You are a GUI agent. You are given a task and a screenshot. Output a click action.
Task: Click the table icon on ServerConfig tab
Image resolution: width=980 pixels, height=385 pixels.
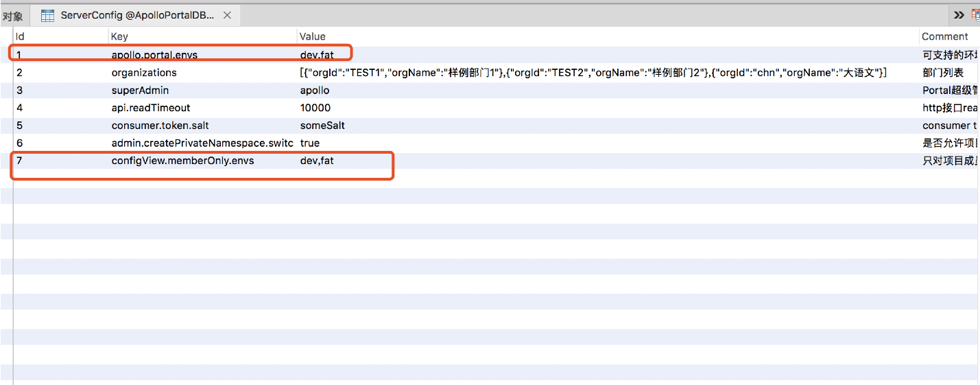[47, 15]
